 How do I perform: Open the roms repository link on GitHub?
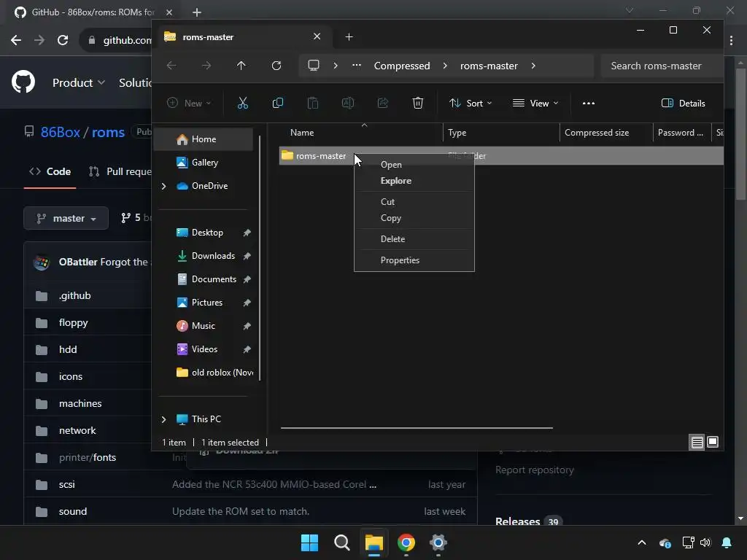click(x=108, y=132)
